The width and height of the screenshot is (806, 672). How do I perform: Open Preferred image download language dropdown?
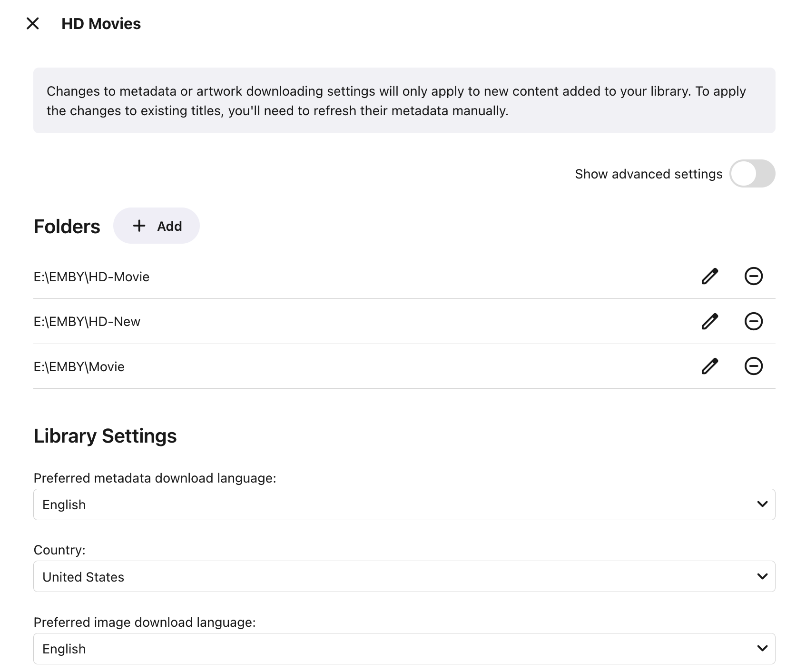(x=403, y=649)
